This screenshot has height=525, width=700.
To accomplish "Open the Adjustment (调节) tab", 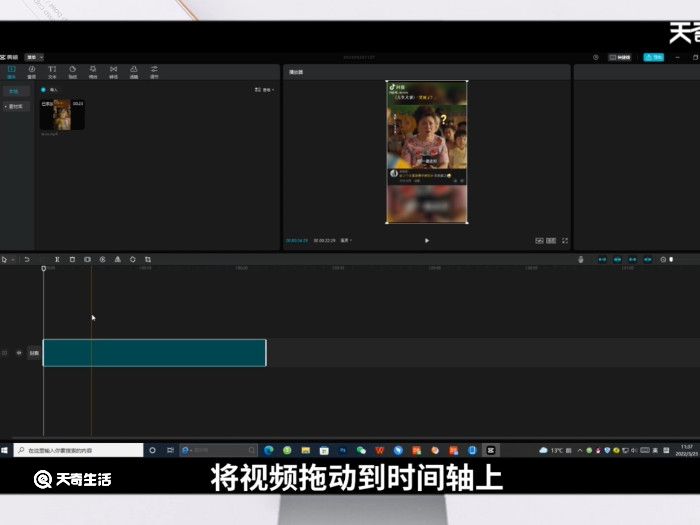I will coord(154,72).
